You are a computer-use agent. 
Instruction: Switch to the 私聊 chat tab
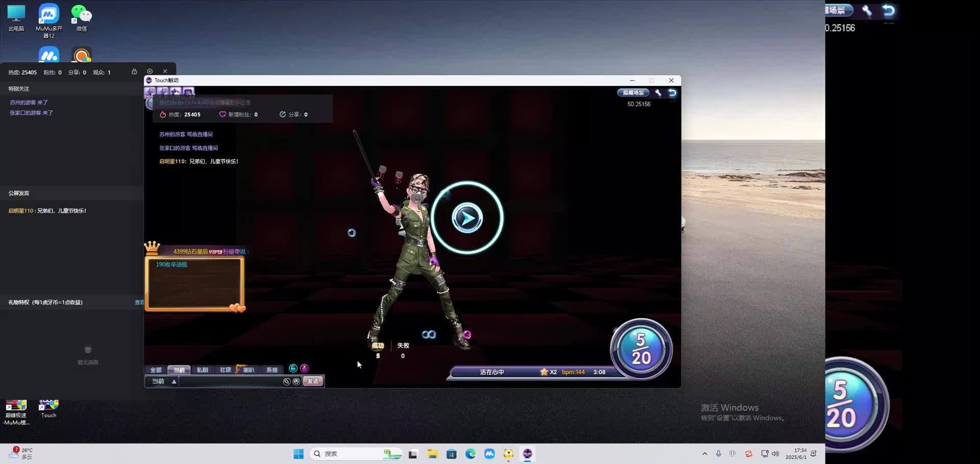tap(202, 370)
